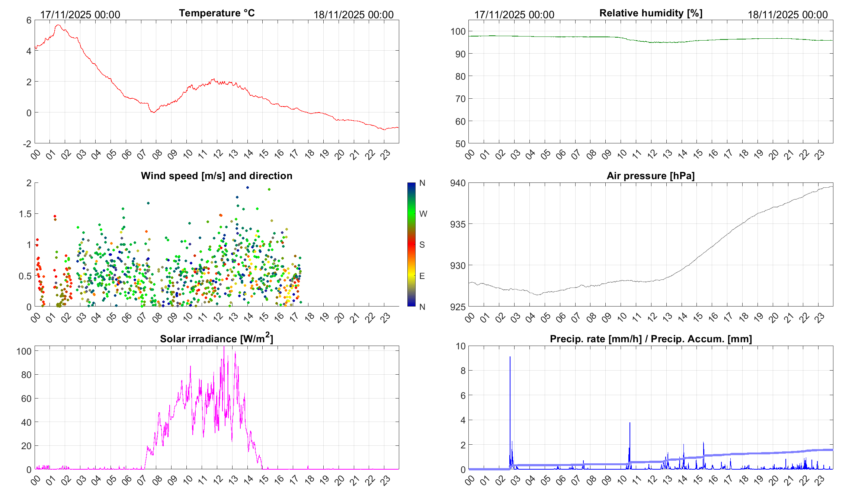Screen dimensions: 868x489
Task: Click the Temperature °C chart title
Action: (x=217, y=13)
